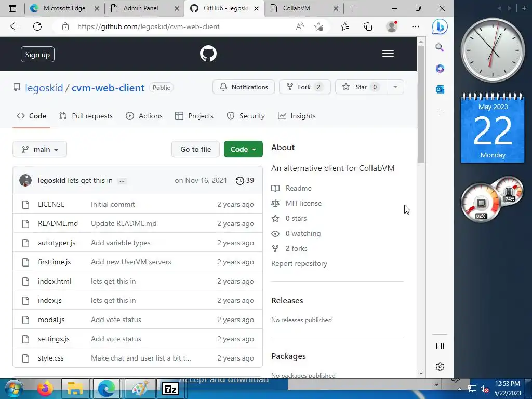Click the desktop calendar gadget

[x=493, y=128]
